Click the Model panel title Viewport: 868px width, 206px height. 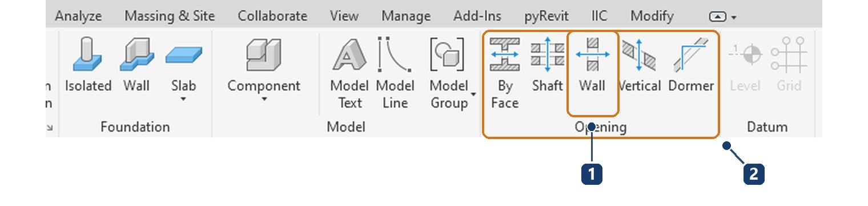345,126
